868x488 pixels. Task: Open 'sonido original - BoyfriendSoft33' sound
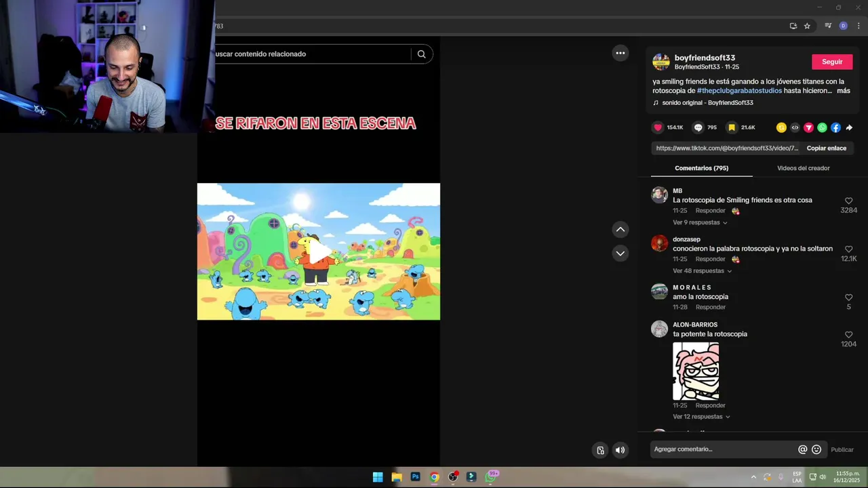(707, 103)
